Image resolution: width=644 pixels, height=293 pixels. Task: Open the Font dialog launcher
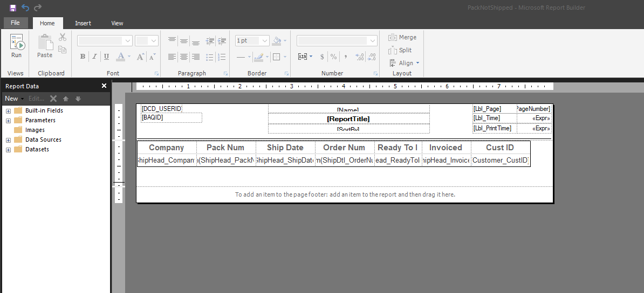tap(156, 73)
